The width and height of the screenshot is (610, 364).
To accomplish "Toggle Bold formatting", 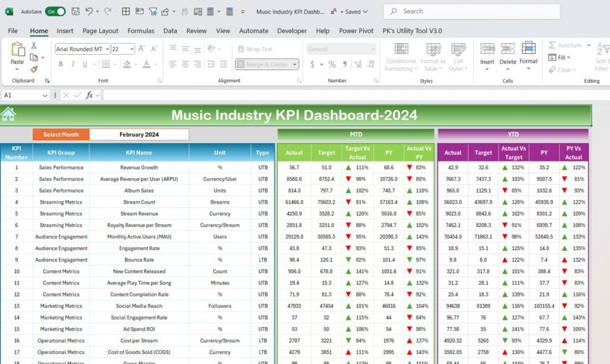I will (x=61, y=64).
